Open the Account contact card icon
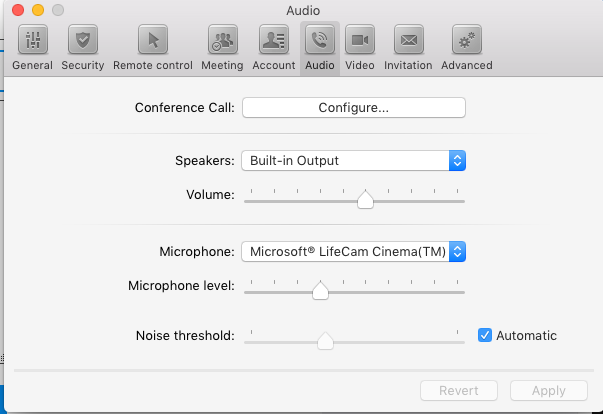The width and height of the screenshot is (603, 414). pos(274,40)
